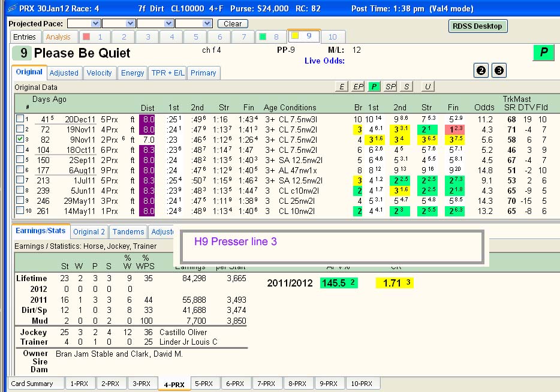The image size is (560, 392).
Task: Check the line 9 checkbox for 29May11
Action: (20, 200)
